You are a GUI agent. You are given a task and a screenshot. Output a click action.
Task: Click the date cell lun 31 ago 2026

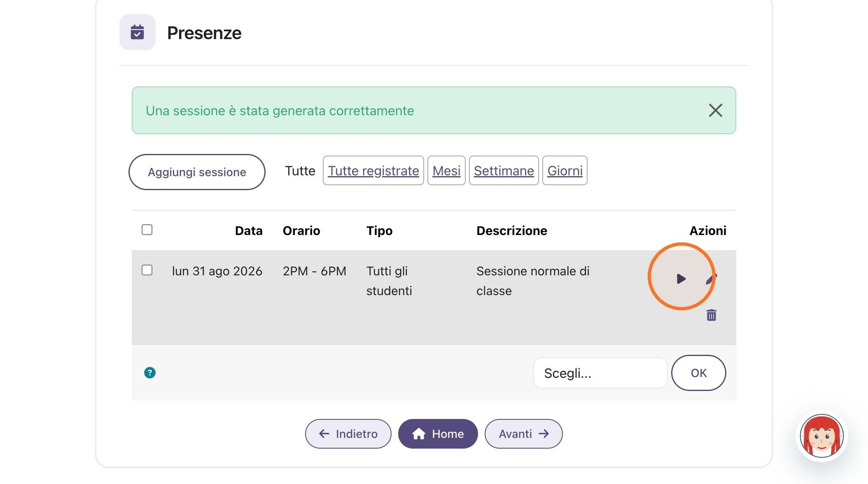tap(217, 271)
